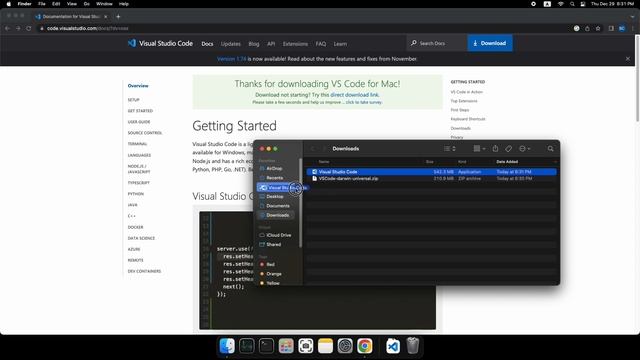Open Updates in VS Code site navigation

231,44
